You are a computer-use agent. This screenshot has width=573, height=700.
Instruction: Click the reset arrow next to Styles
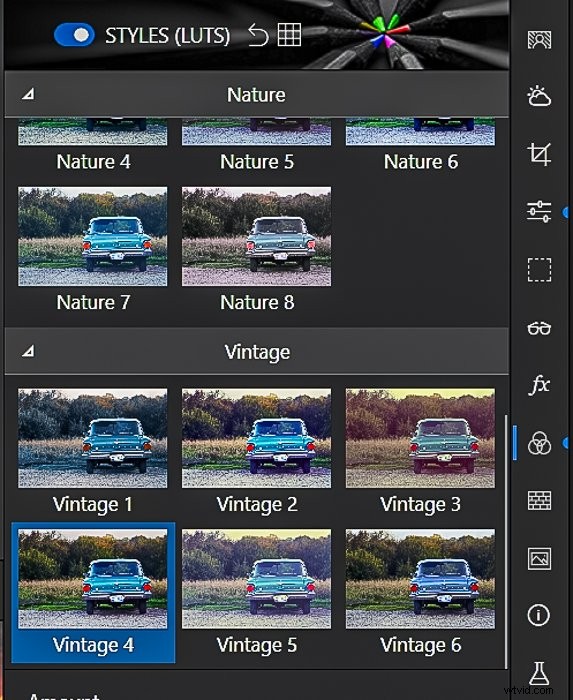pos(258,35)
